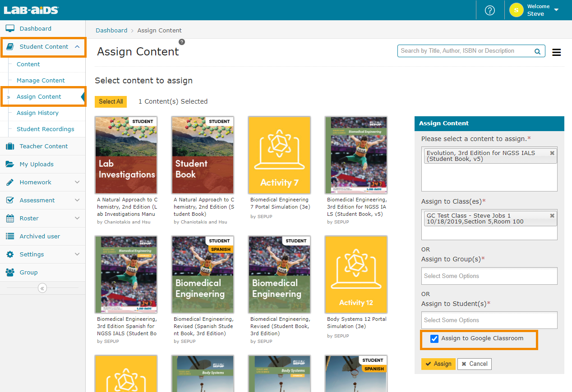Click the help question mark icon in header

pos(489,10)
